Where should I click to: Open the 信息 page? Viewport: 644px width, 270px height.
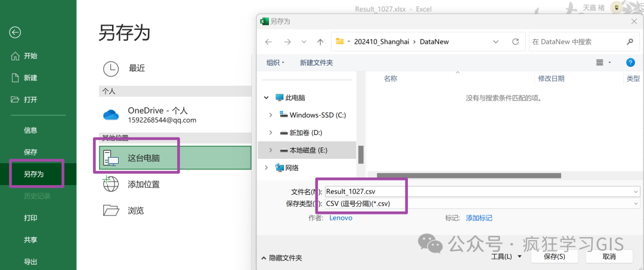point(30,130)
